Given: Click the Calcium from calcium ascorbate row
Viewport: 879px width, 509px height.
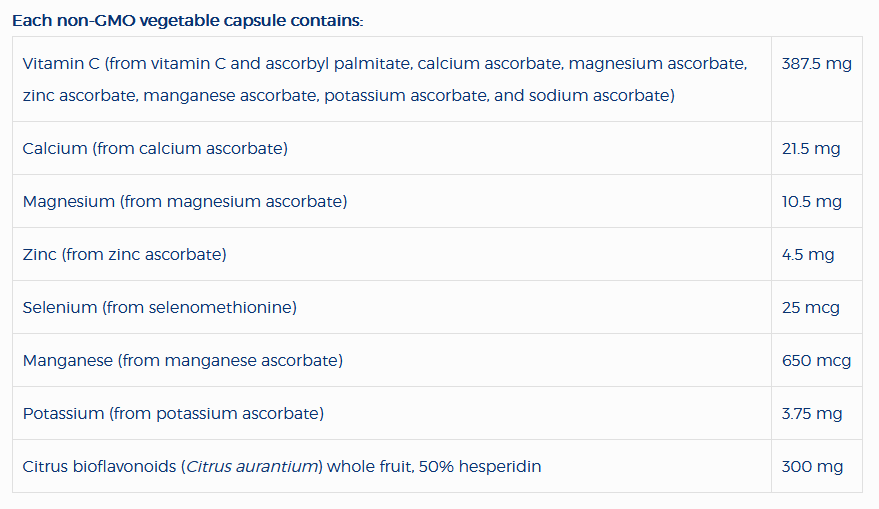Looking at the screenshot, I should (x=155, y=149).
